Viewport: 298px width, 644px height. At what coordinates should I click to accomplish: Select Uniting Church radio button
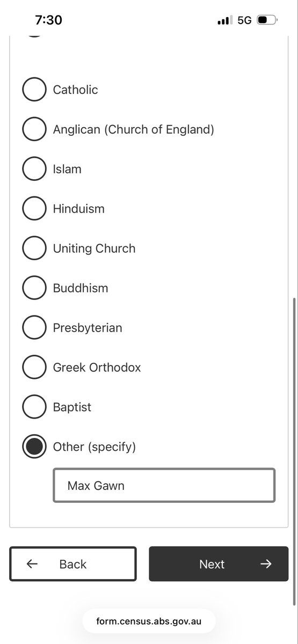point(34,248)
